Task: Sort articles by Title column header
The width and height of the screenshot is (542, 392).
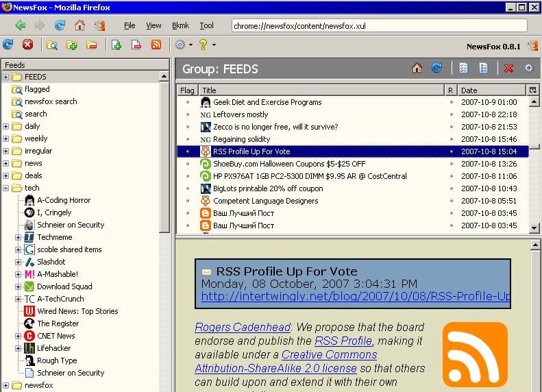Action: tap(321, 90)
